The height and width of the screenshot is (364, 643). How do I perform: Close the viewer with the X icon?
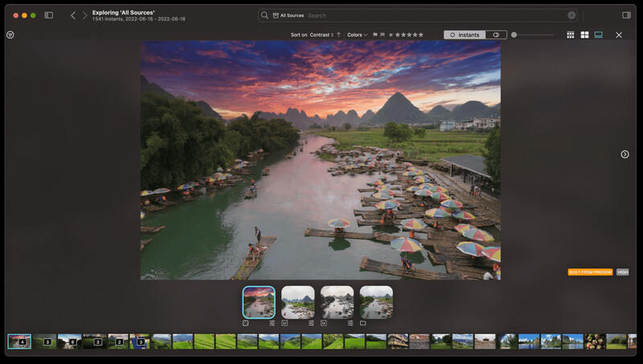pos(619,35)
